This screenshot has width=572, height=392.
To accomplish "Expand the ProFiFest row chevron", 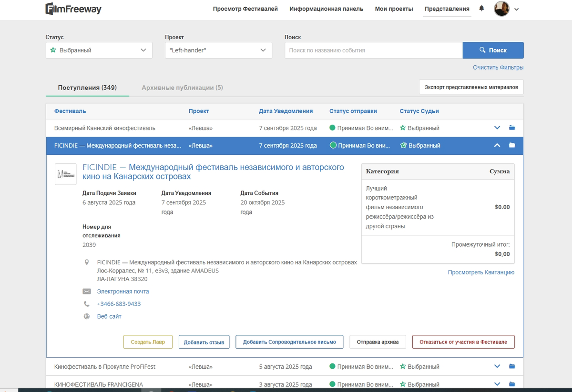I will point(497,366).
